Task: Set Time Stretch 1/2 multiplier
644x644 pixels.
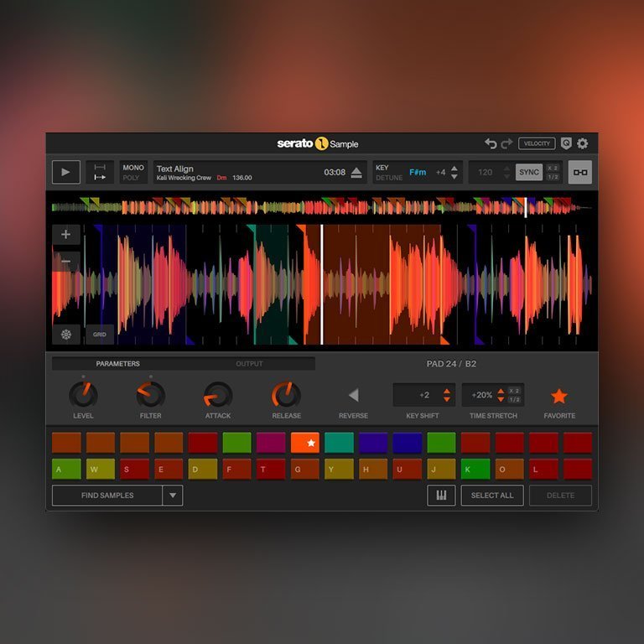Action: [x=514, y=400]
